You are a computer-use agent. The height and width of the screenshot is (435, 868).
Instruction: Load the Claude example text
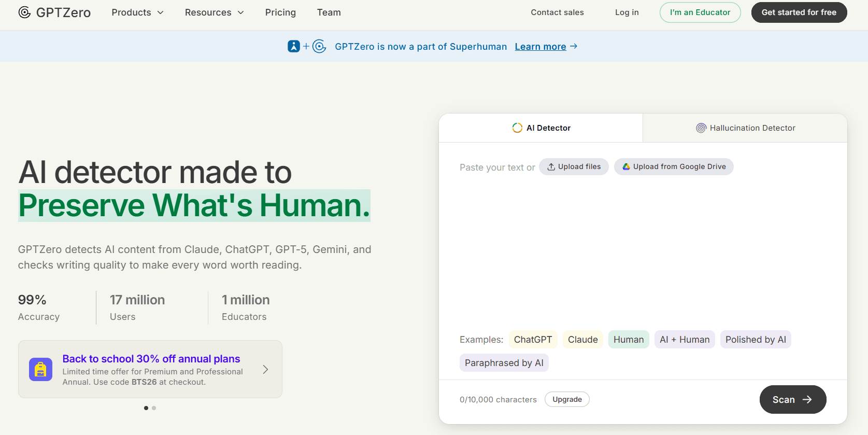pyautogui.click(x=583, y=340)
